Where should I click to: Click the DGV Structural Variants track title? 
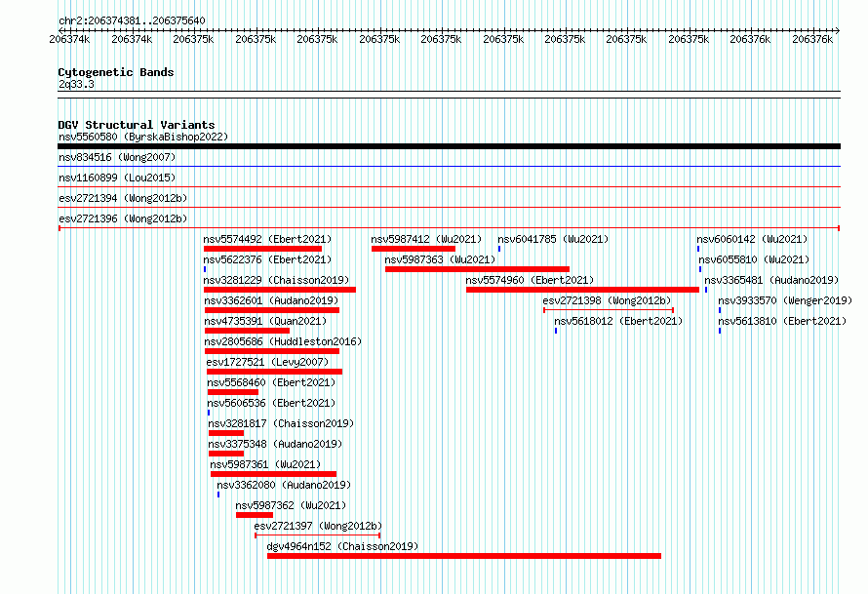click(x=137, y=125)
